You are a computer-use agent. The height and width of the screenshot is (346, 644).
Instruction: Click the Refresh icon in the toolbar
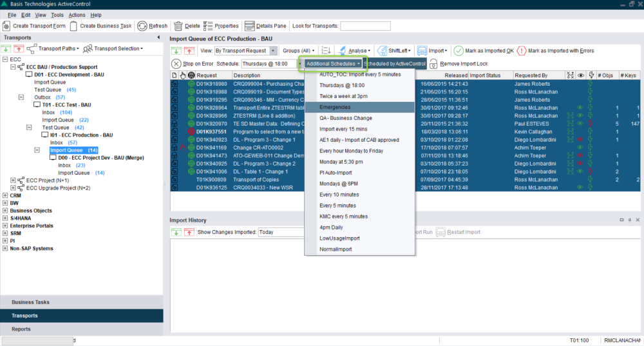click(x=142, y=26)
